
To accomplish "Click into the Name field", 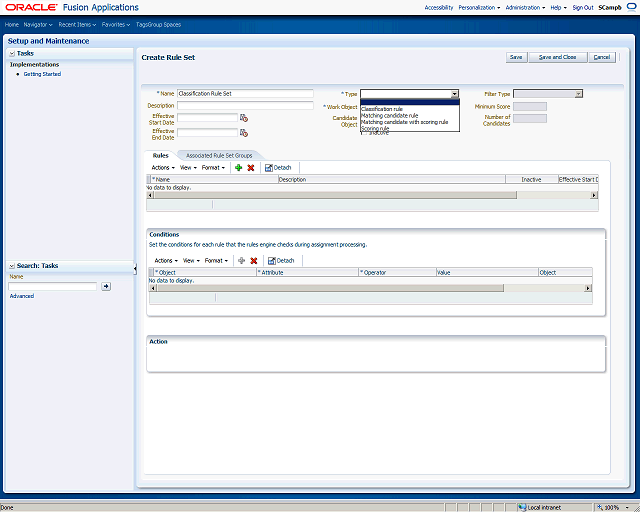I will coord(245,93).
